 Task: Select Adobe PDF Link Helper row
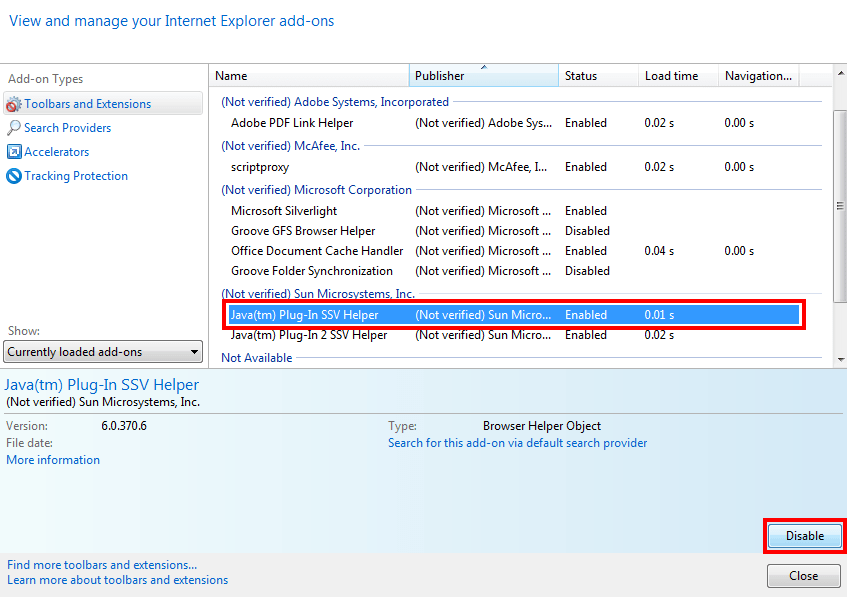tap(292, 123)
